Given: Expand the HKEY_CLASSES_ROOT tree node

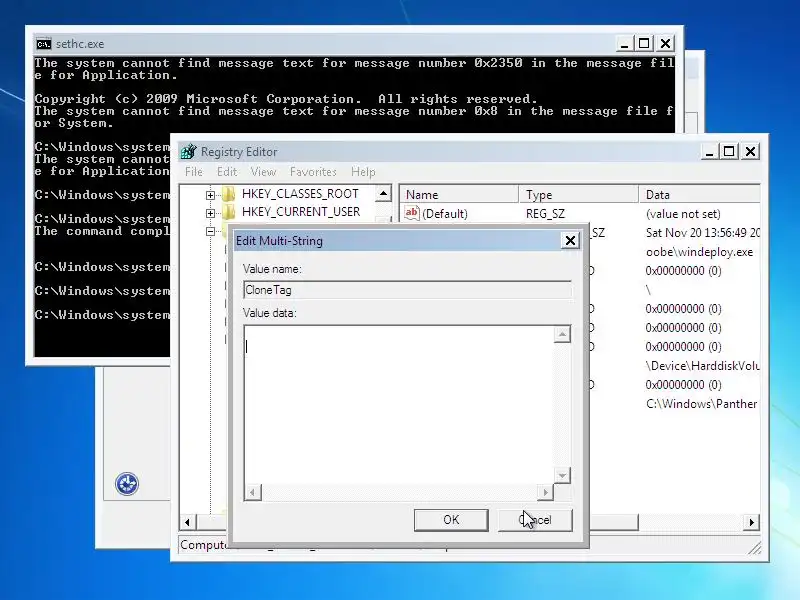Looking at the screenshot, I should [210, 194].
